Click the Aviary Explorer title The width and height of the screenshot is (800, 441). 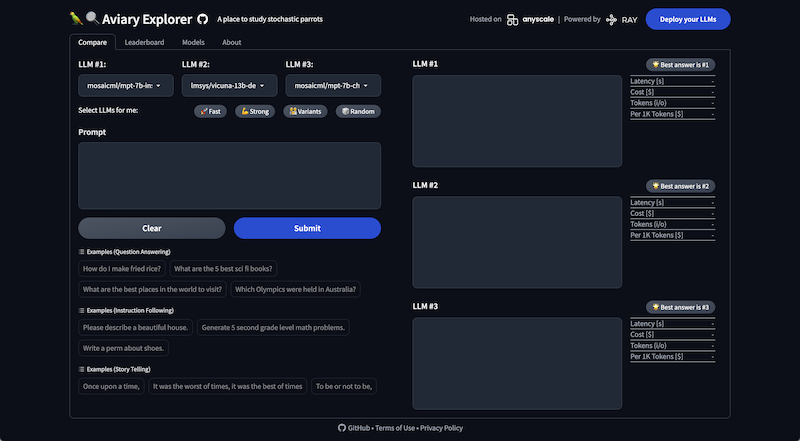(147, 19)
